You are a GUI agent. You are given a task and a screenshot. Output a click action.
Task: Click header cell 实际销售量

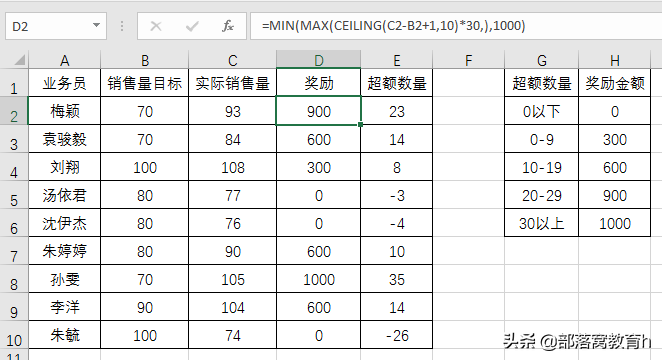click(233, 83)
